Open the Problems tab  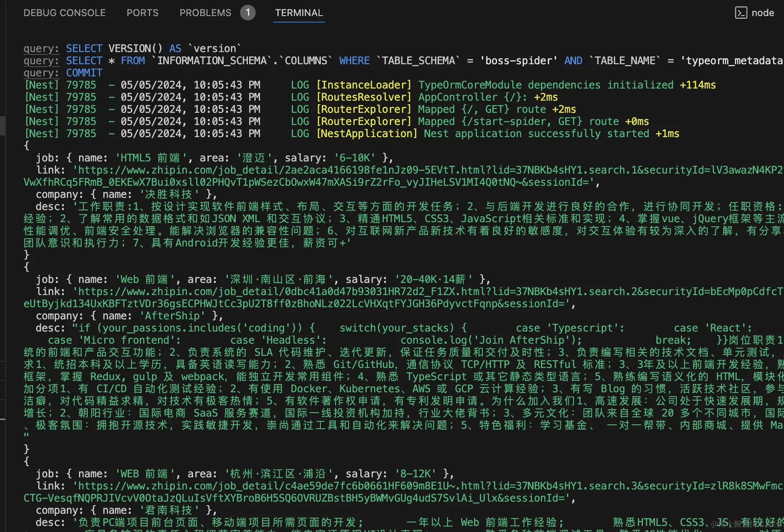(205, 13)
